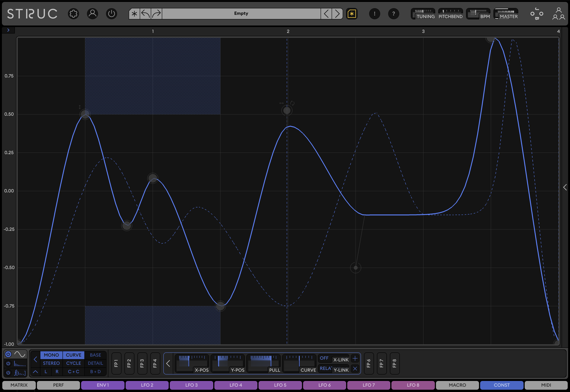Viewport: 570px width, 392px height.
Task: Switch to the ENV 1 tab
Action: click(x=103, y=385)
